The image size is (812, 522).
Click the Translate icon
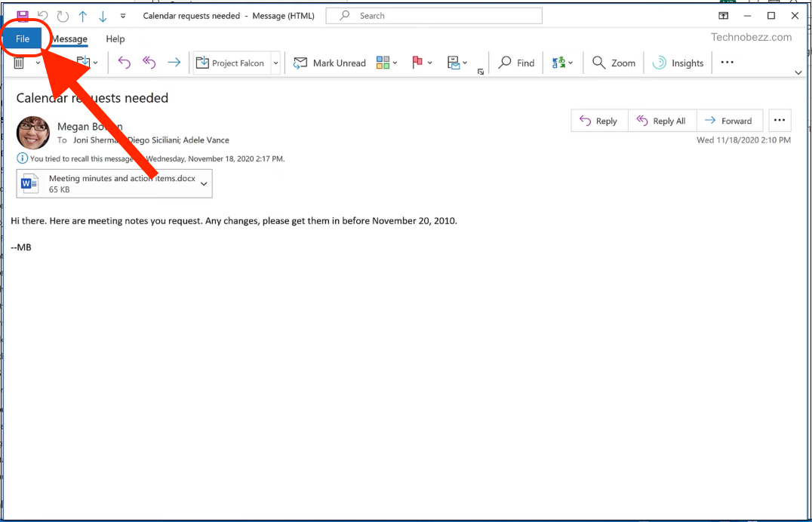click(558, 63)
